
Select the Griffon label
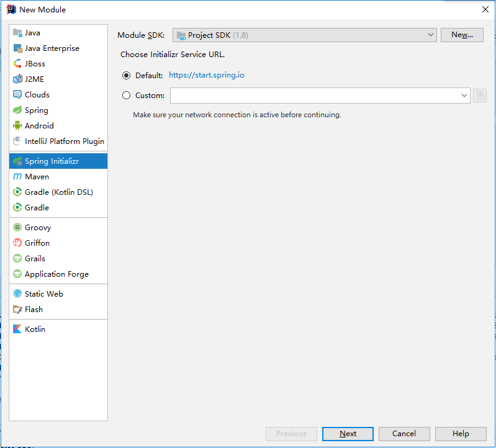37,243
